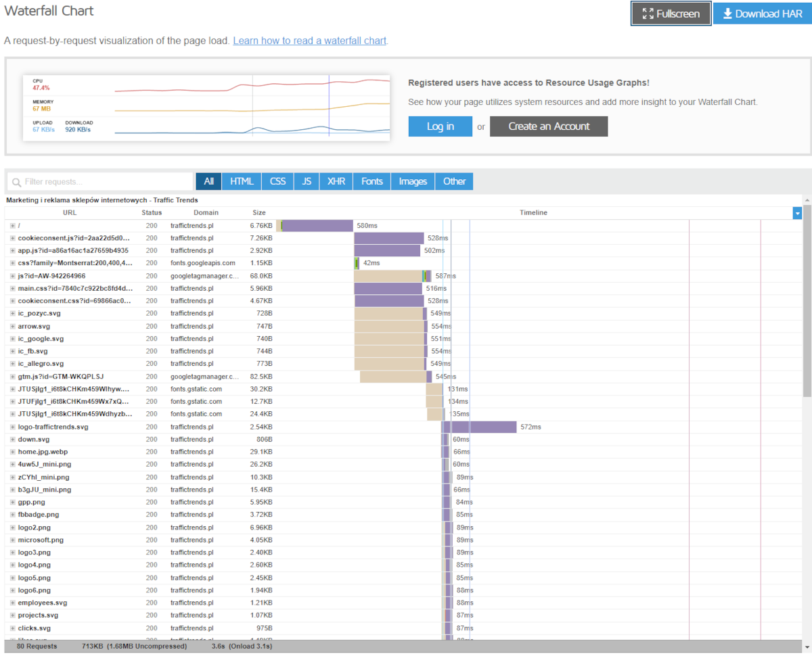
Task: Download the HAR file
Action: tap(762, 14)
